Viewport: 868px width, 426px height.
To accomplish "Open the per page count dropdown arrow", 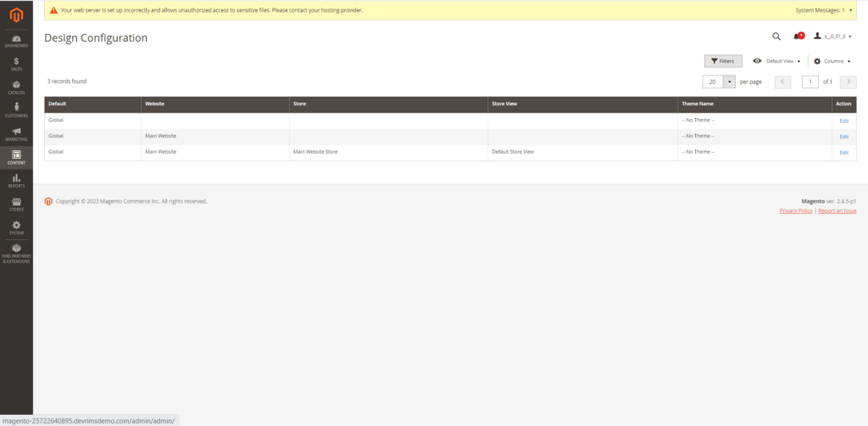I will 730,82.
